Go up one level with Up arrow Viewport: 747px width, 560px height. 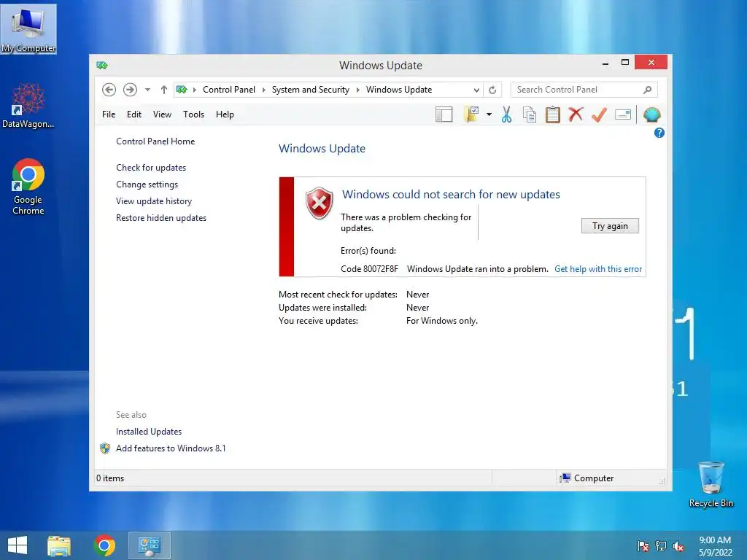click(x=164, y=90)
